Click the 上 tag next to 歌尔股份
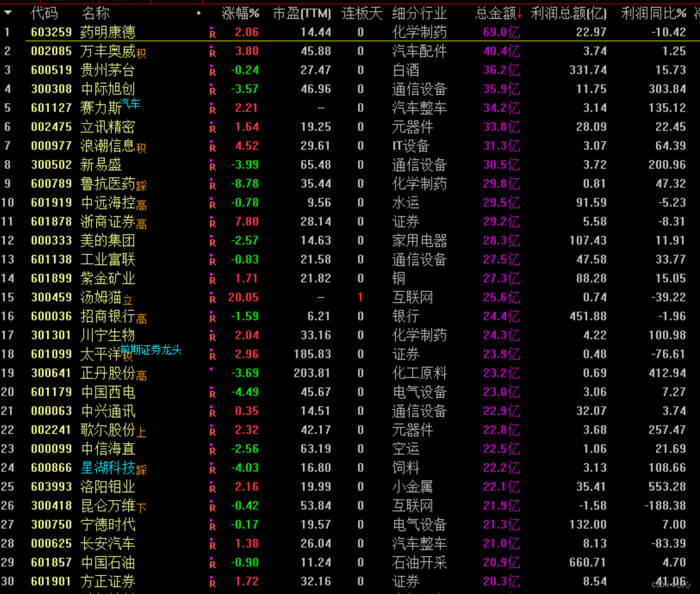Screen dimensions: 700x594 (x=141, y=433)
